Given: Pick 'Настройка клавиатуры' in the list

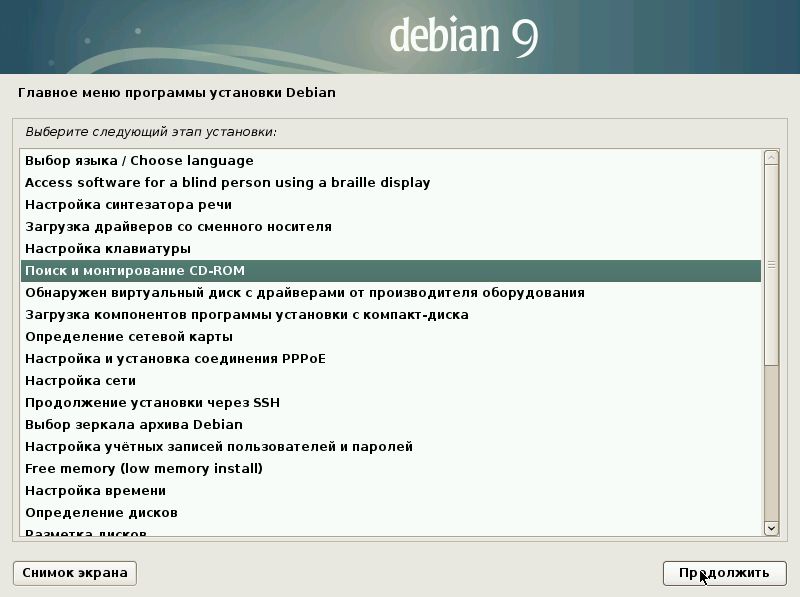Looking at the screenshot, I should click(x=391, y=248).
